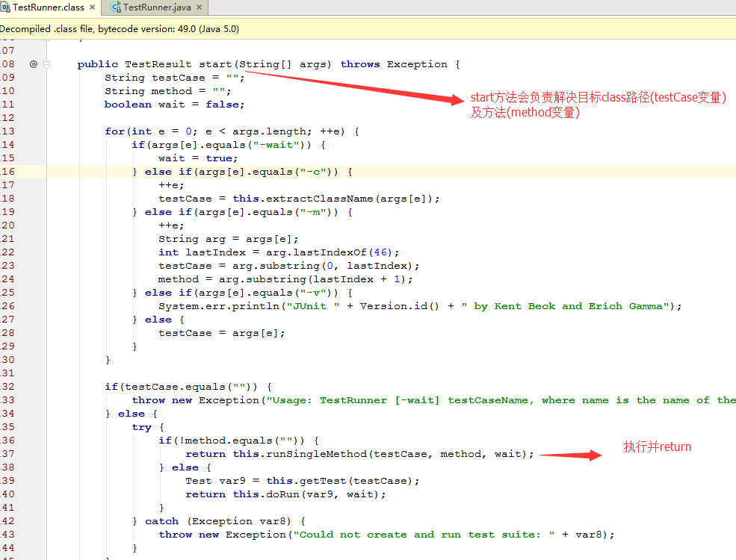Click the "-c" string literal
Viewport: 736px width, 560px height.
click(313, 172)
